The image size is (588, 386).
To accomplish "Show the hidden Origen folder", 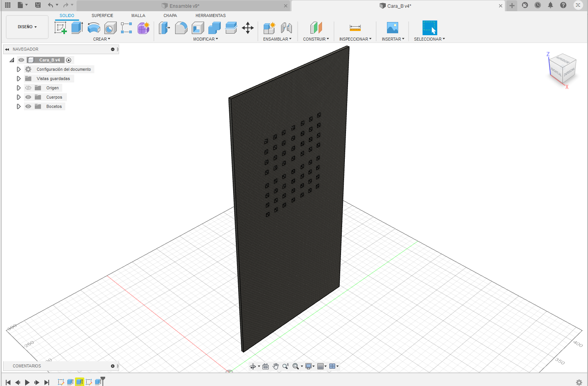I will (28, 88).
